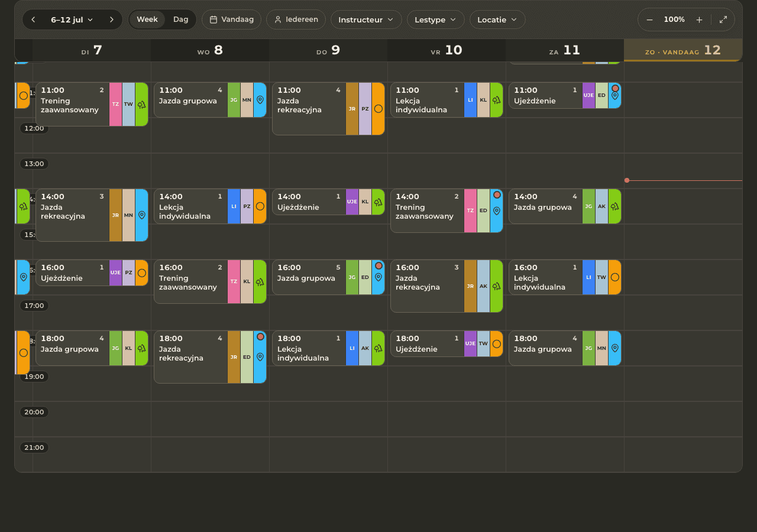Click map pin on Wednesday 18:00 Jazda rekreacyjna
Image resolution: width=757 pixels, height=532 pixels.
(x=260, y=357)
